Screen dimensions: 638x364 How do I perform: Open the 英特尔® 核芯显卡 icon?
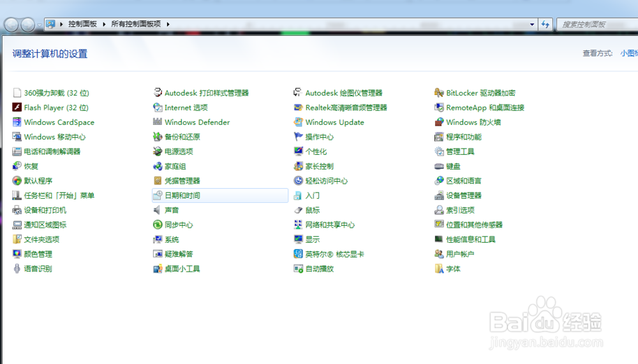pyautogui.click(x=298, y=254)
